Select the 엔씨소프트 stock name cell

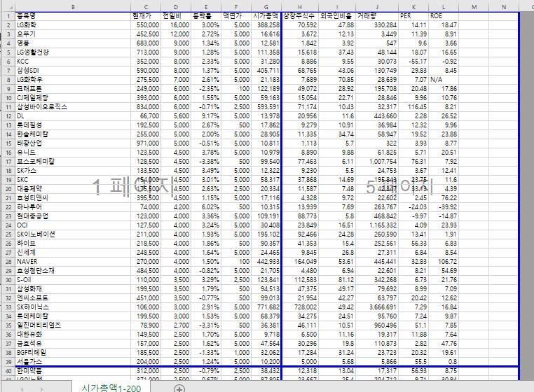pos(73,298)
